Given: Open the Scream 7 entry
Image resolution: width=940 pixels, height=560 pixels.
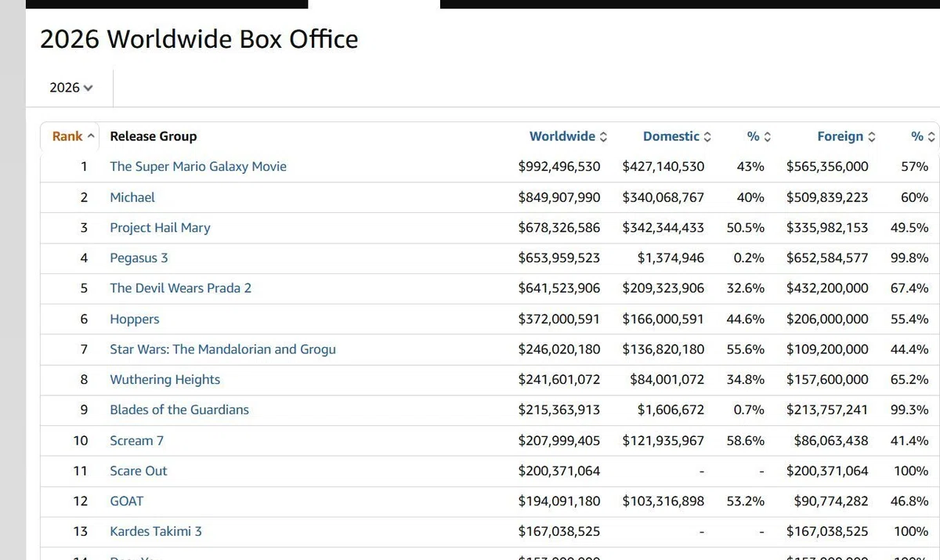Looking at the screenshot, I should [137, 440].
